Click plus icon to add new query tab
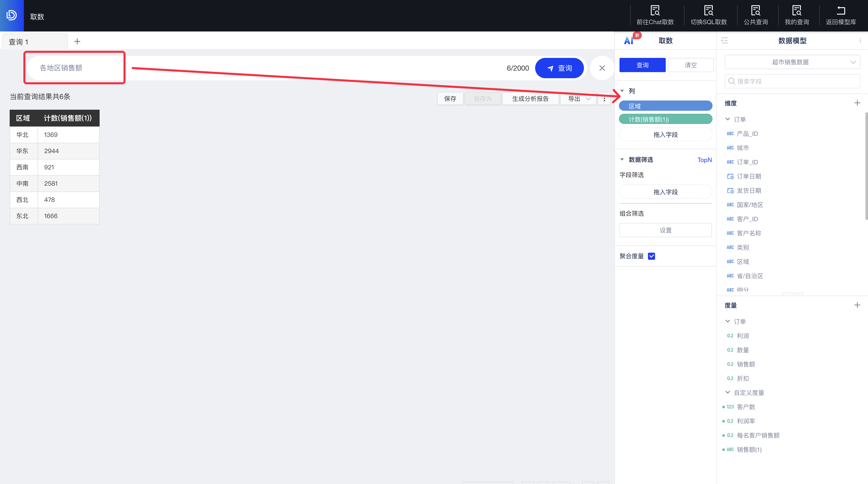This screenshot has width=868, height=484. coord(77,41)
